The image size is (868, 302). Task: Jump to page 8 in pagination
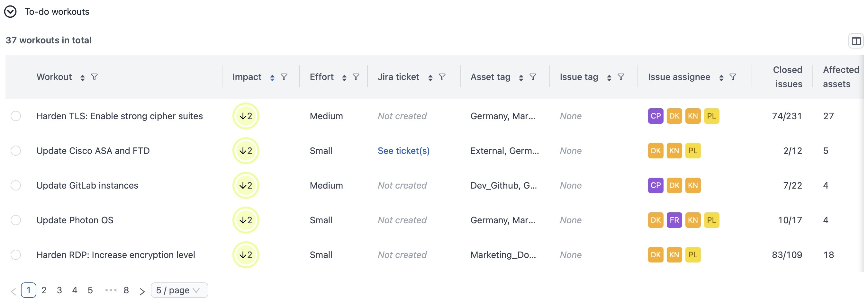click(126, 290)
